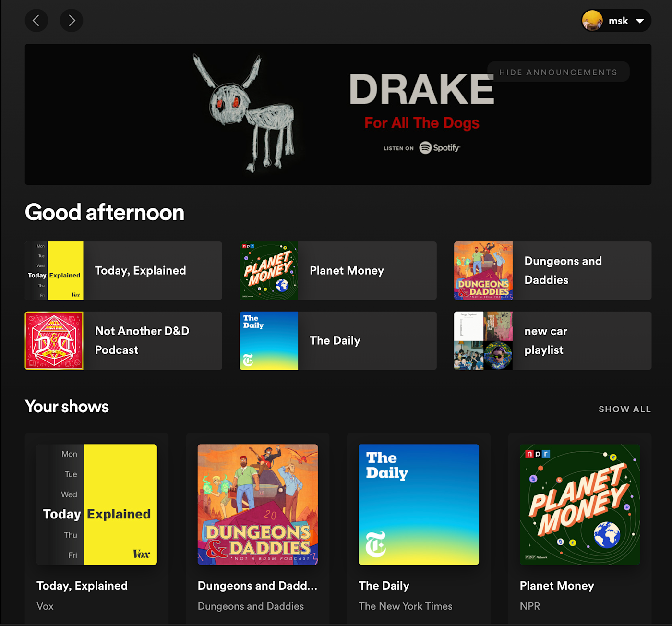Open the Today, Explained large cover art
The height and width of the screenshot is (626, 672).
click(97, 505)
